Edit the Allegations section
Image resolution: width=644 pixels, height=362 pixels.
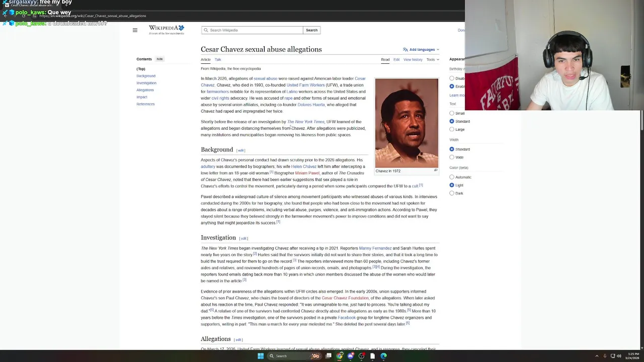[238, 340]
